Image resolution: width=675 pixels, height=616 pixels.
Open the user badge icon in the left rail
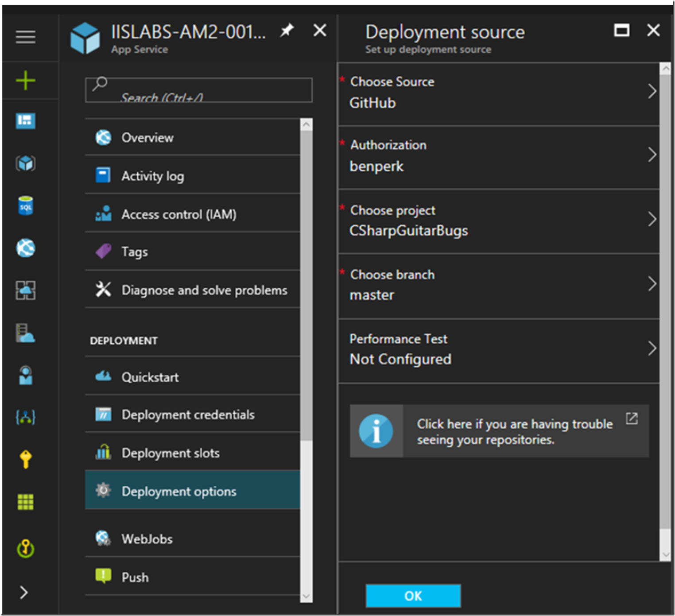pyautogui.click(x=25, y=375)
